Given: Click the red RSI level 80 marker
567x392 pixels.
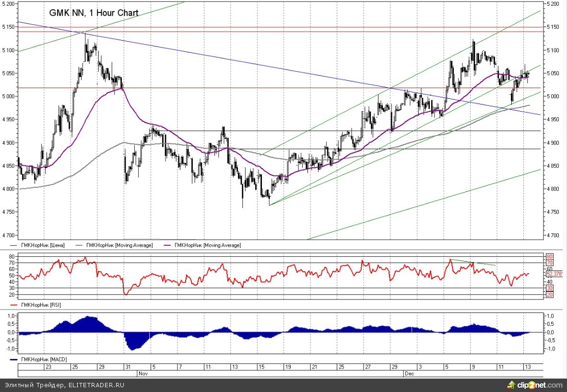Looking at the screenshot, I should click(x=550, y=256).
